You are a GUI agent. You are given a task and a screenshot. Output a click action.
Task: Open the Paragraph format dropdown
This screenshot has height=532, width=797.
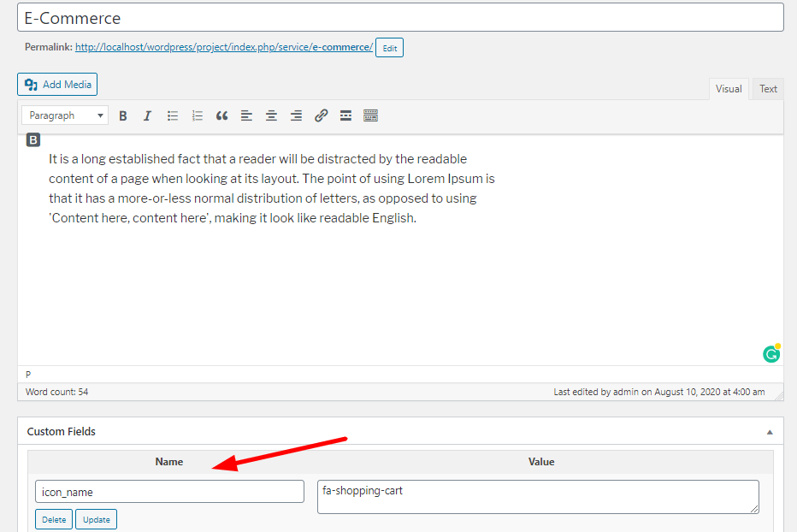(x=65, y=115)
